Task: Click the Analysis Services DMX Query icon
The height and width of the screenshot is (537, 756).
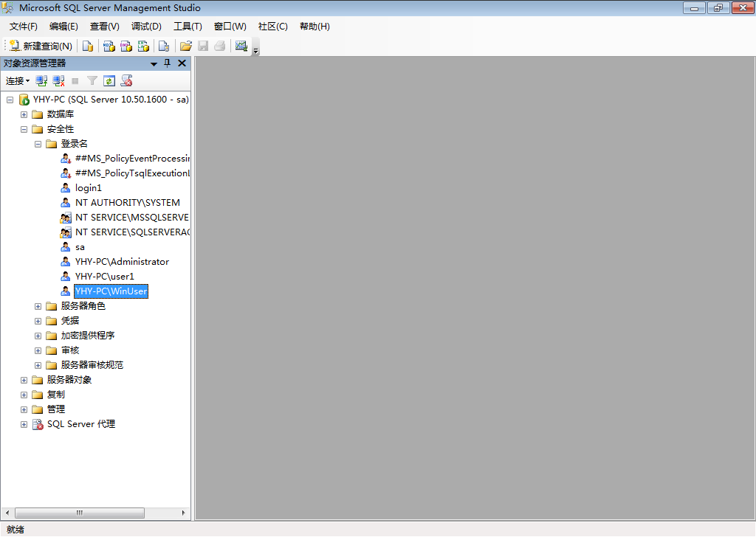Action: [x=126, y=46]
